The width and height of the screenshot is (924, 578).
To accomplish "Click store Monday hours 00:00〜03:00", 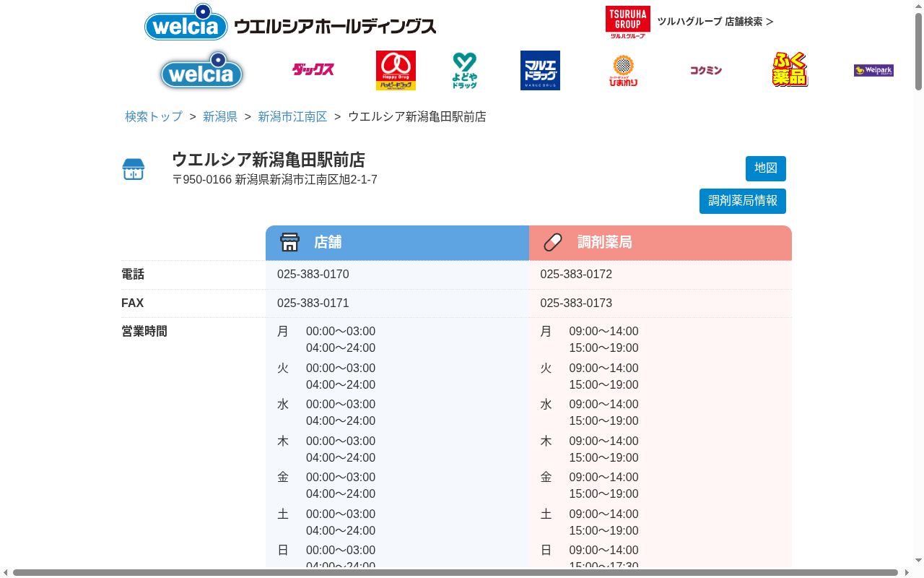I will [341, 332].
